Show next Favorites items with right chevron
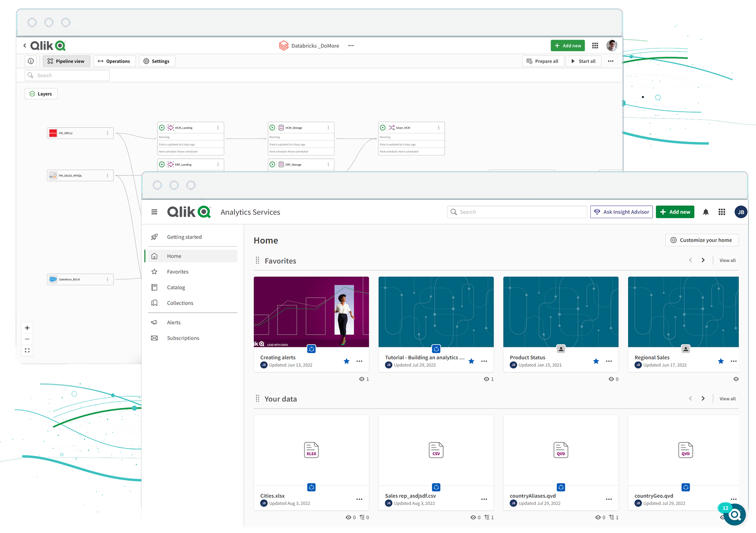Screen dimensions: 756x533 pyautogui.click(x=703, y=260)
